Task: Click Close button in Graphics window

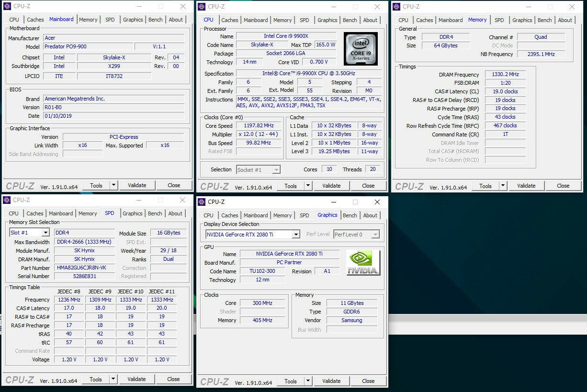Action: coord(368,381)
